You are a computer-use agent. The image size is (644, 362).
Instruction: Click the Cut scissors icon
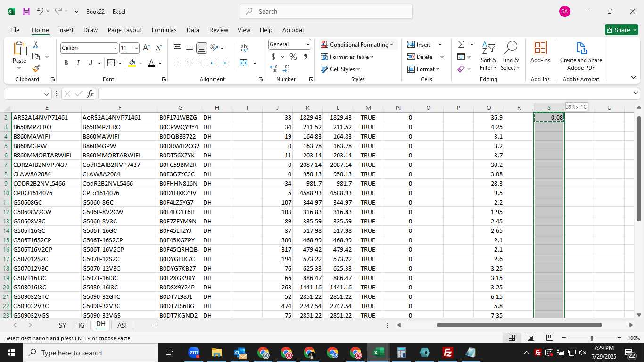click(36, 45)
